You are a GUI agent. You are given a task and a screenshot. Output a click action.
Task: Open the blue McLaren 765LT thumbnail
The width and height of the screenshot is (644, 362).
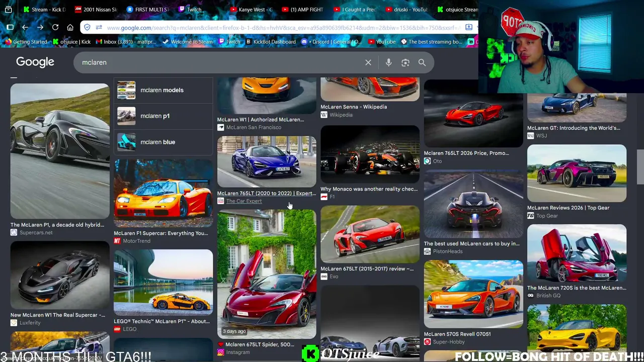(x=267, y=161)
